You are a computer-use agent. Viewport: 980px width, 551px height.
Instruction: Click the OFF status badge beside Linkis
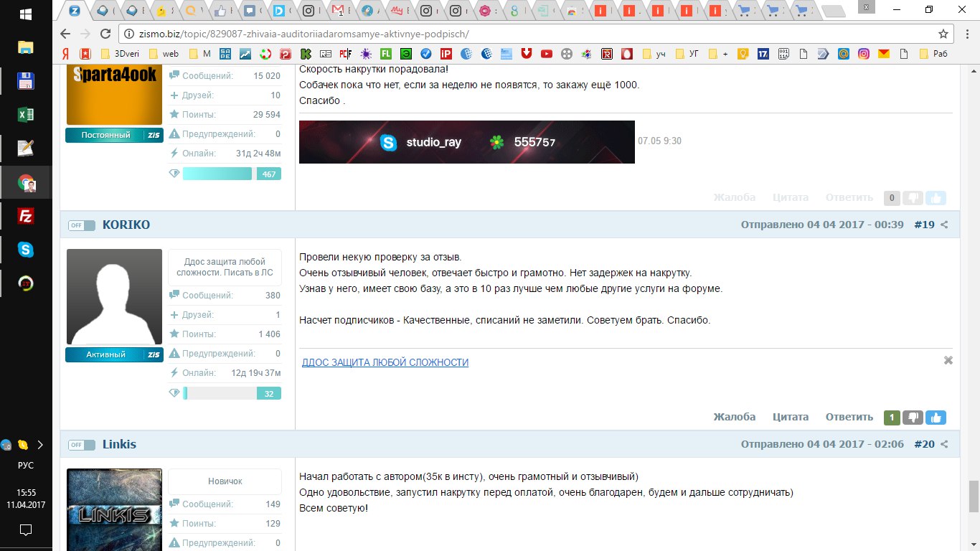(82, 445)
